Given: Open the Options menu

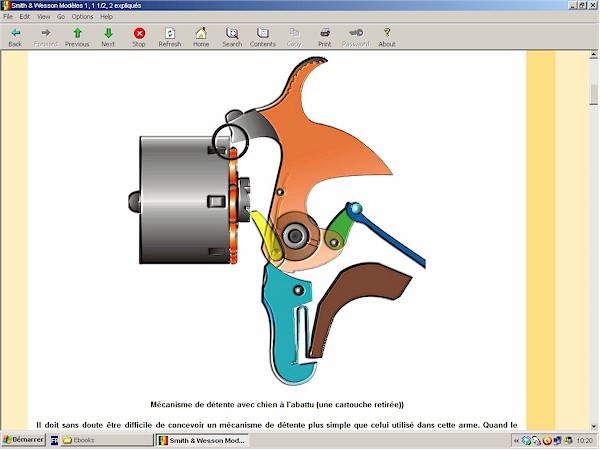Looking at the screenshot, I should 82,16.
